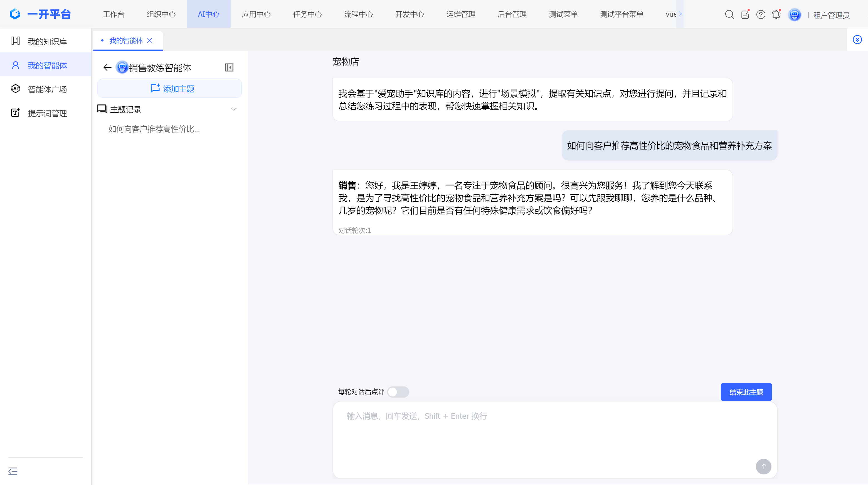Open the double-chevron tab dropdown at right
This screenshot has width=868, height=485.
point(857,40)
